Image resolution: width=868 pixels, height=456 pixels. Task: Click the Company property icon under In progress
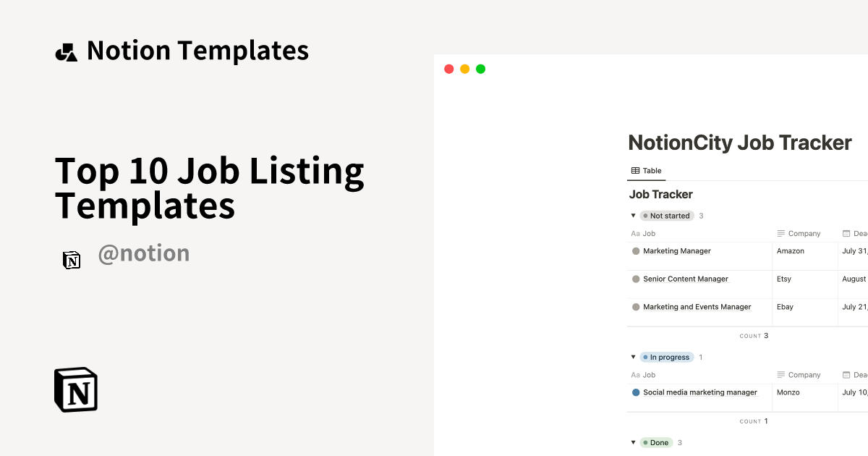[x=781, y=374]
